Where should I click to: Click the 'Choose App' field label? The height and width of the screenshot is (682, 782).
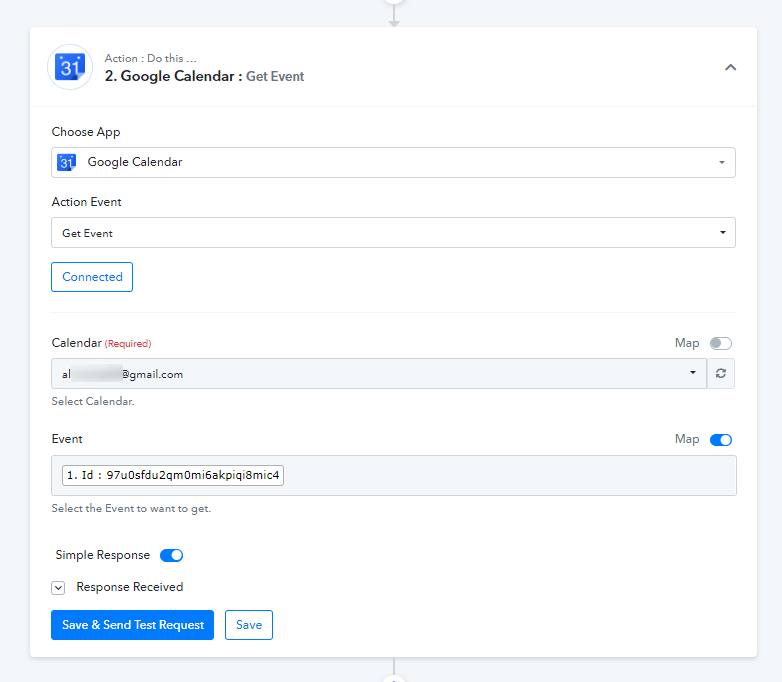click(86, 132)
